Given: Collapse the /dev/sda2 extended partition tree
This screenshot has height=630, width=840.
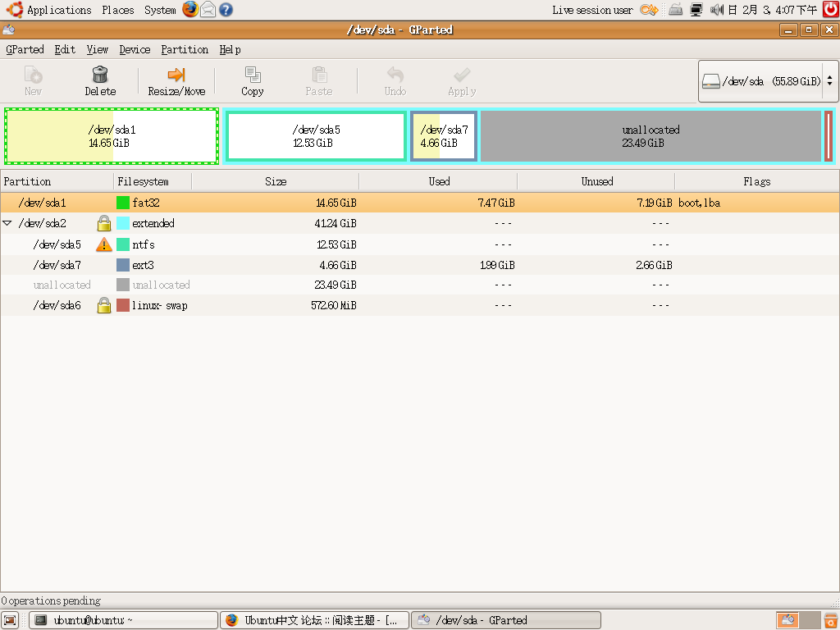Looking at the screenshot, I should point(7,223).
